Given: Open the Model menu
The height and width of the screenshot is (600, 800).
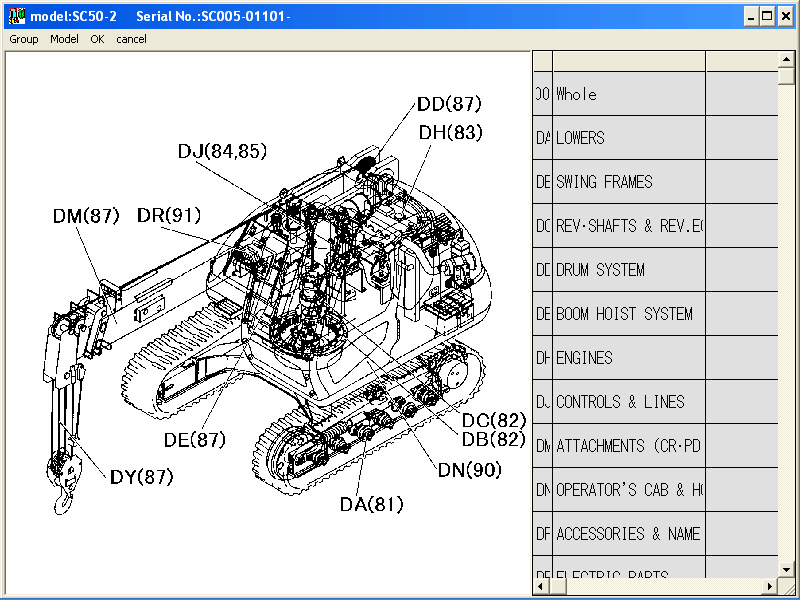Looking at the screenshot, I should point(64,39).
